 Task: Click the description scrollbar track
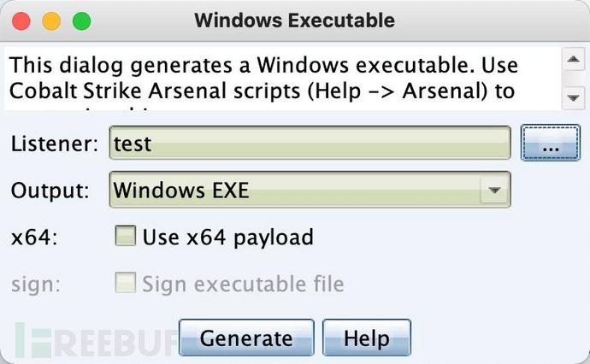573,79
